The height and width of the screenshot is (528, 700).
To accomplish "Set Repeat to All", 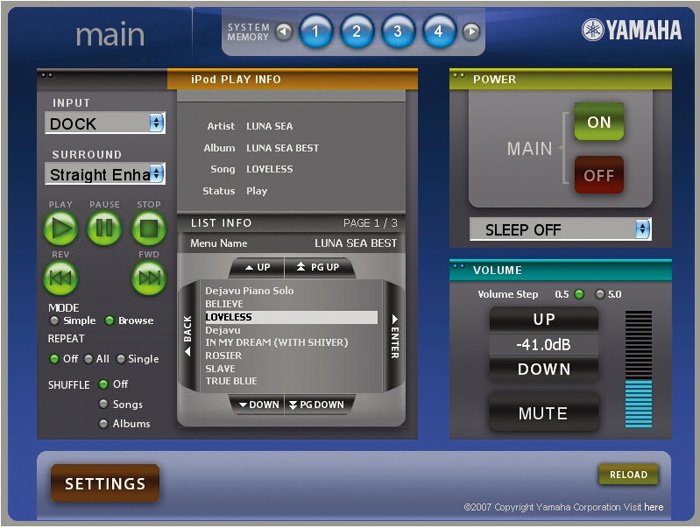I will tap(88, 359).
